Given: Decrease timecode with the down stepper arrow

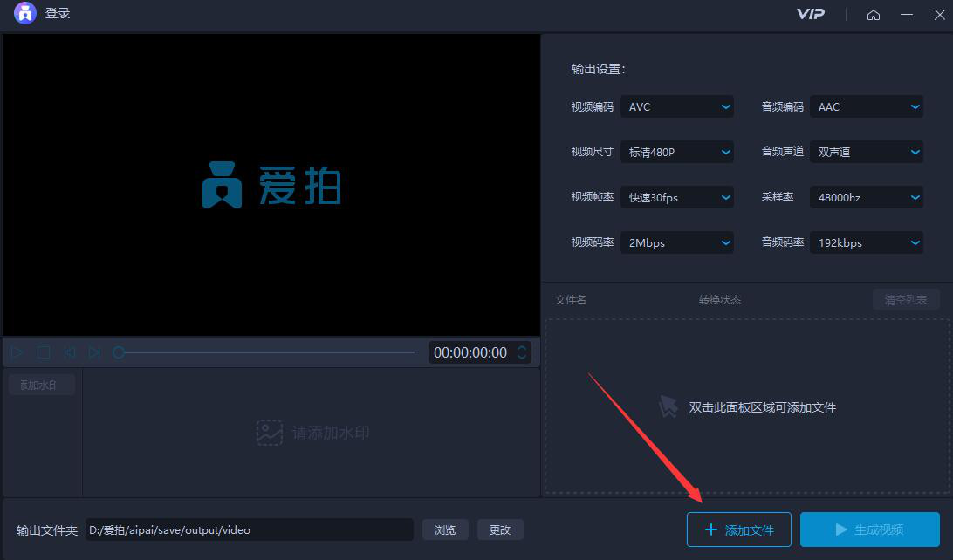Looking at the screenshot, I should click(x=522, y=357).
